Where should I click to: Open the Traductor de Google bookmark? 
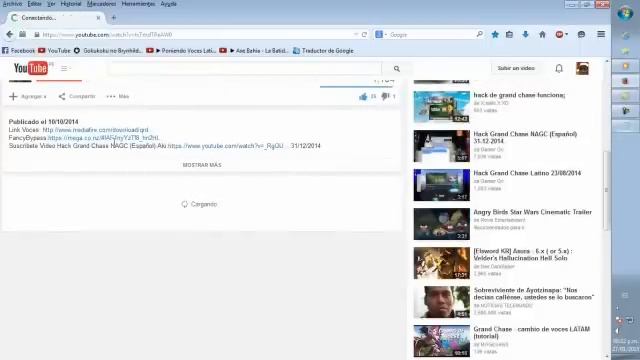323,51
